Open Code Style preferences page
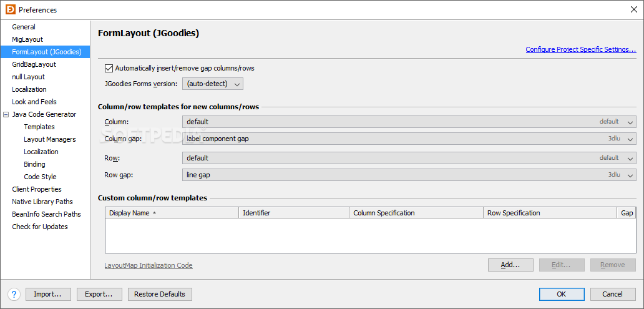The image size is (644, 309). (40, 177)
